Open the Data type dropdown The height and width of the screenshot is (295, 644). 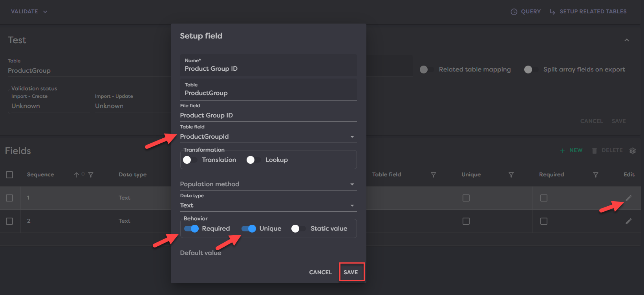click(352, 205)
